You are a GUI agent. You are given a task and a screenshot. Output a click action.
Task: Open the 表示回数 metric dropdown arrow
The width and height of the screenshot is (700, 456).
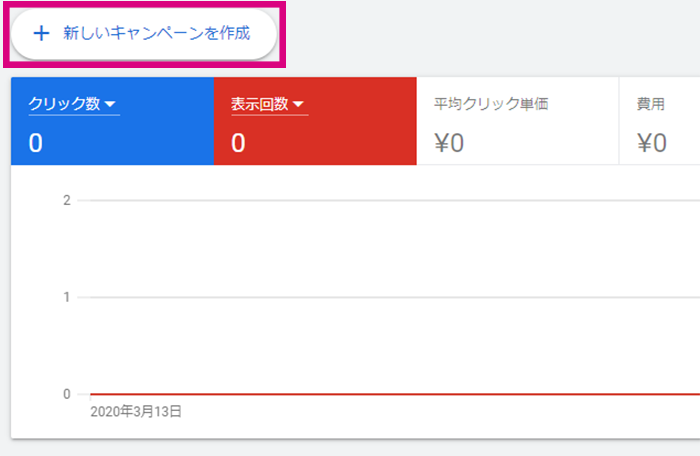298,104
